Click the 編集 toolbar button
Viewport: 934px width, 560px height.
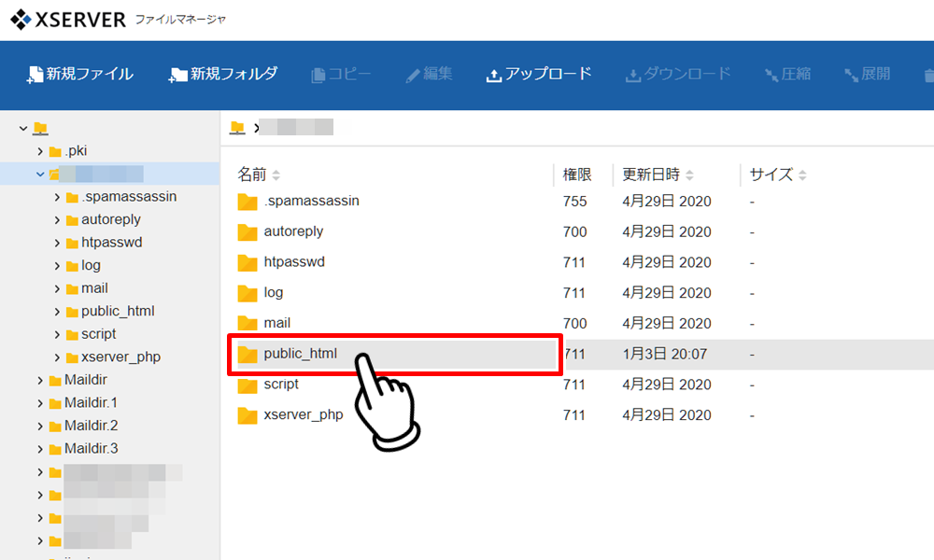click(429, 75)
